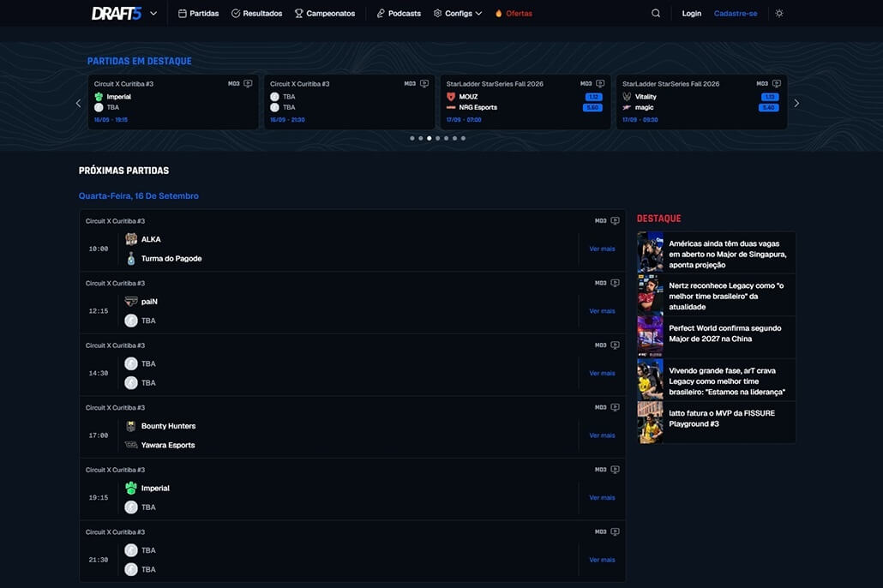Image resolution: width=883 pixels, height=588 pixels.
Task: Click thumbnail of iatto MVP article
Action: 650,422
